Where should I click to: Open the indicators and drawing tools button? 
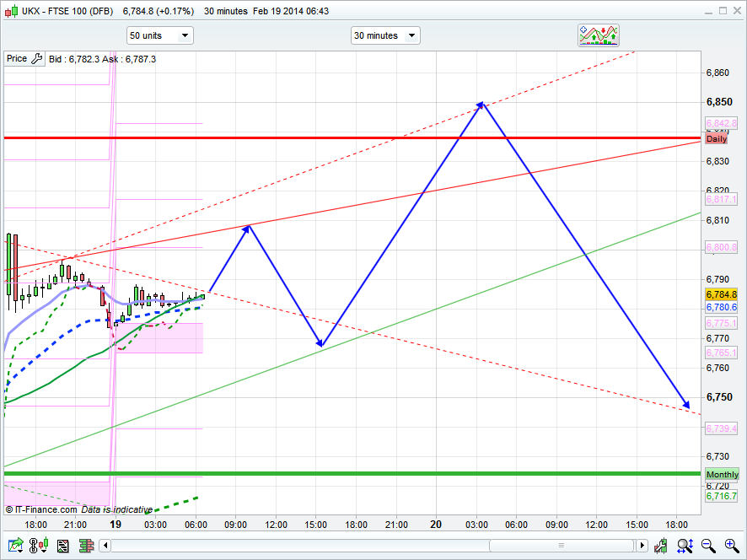tap(598, 35)
